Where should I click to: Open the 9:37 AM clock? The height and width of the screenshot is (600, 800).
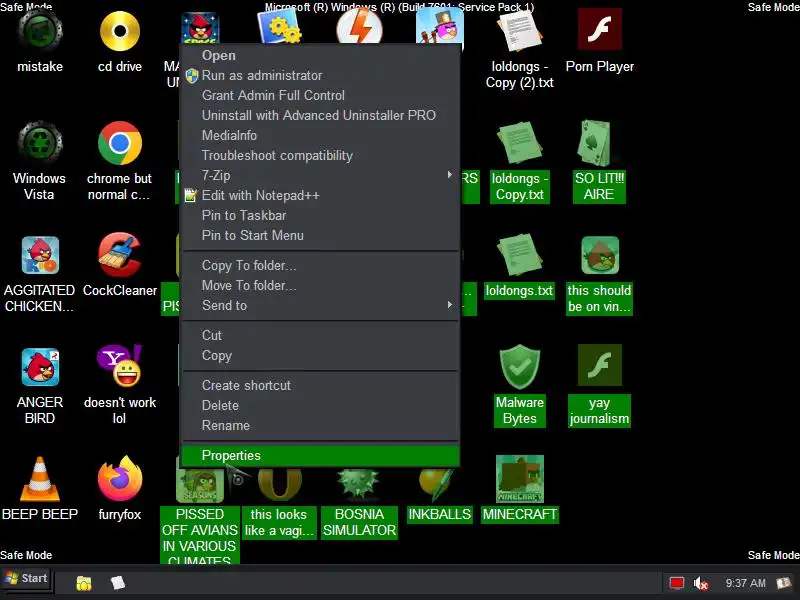[x=745, y=583]
